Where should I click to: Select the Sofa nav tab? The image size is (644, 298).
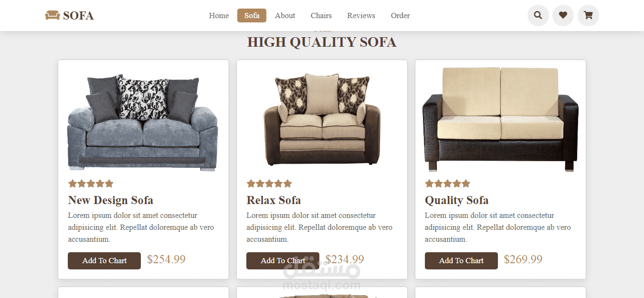(252, 16)
